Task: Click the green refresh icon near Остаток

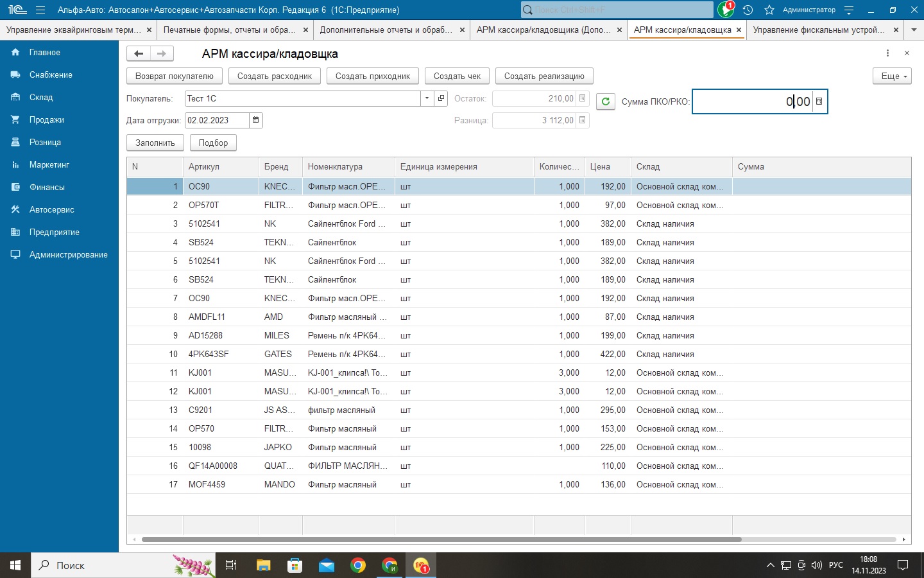Action: pos(605,101)
